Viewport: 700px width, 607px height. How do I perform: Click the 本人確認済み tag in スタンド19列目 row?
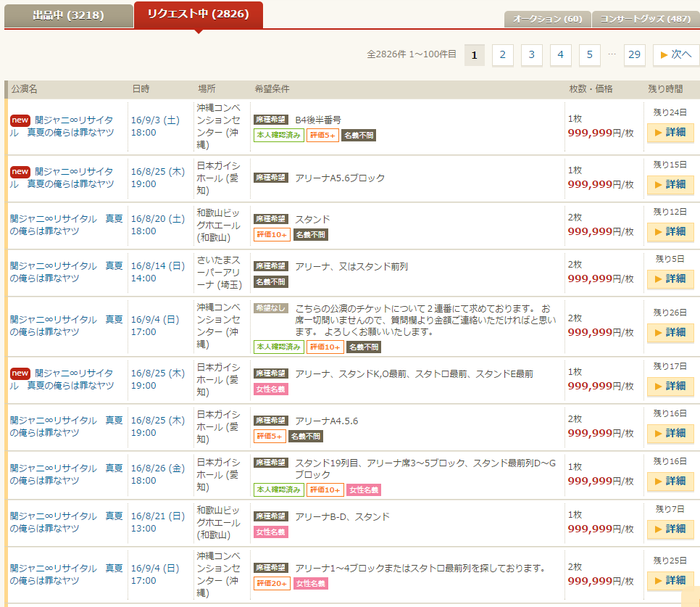[279, 490]
